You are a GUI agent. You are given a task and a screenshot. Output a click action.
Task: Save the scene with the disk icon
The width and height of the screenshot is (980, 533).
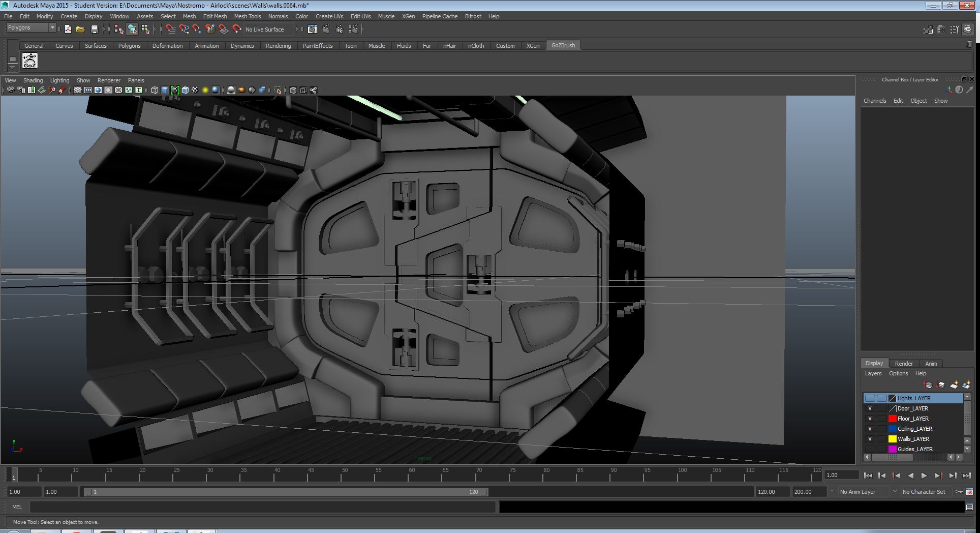pos(94,29)
